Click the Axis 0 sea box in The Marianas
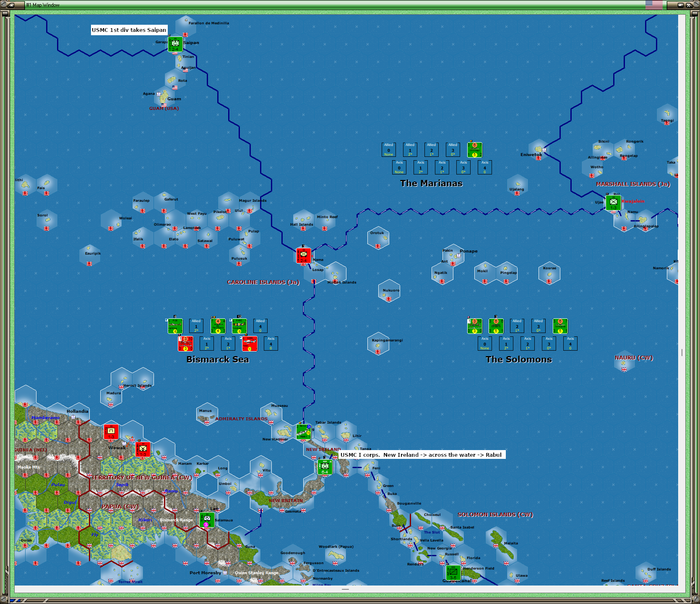Image resolution: width=700 pixels, height=604 pixels. coord(399,167)
